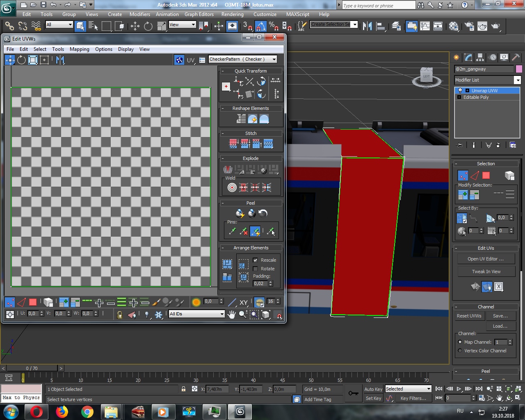Viewport: 525px width, 420px height.
Task: Select Polygon sub-object mode in Selection rollout
Action: click(486, 176)
